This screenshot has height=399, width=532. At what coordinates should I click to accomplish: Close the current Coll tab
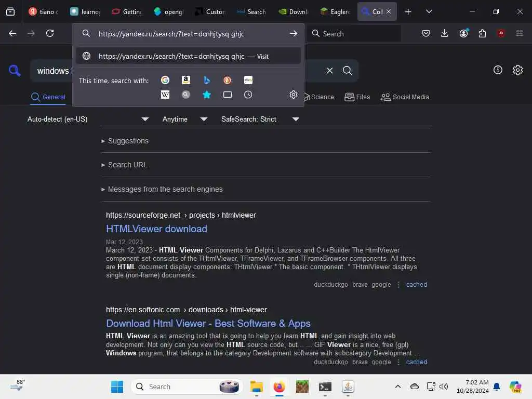[389, 11]
